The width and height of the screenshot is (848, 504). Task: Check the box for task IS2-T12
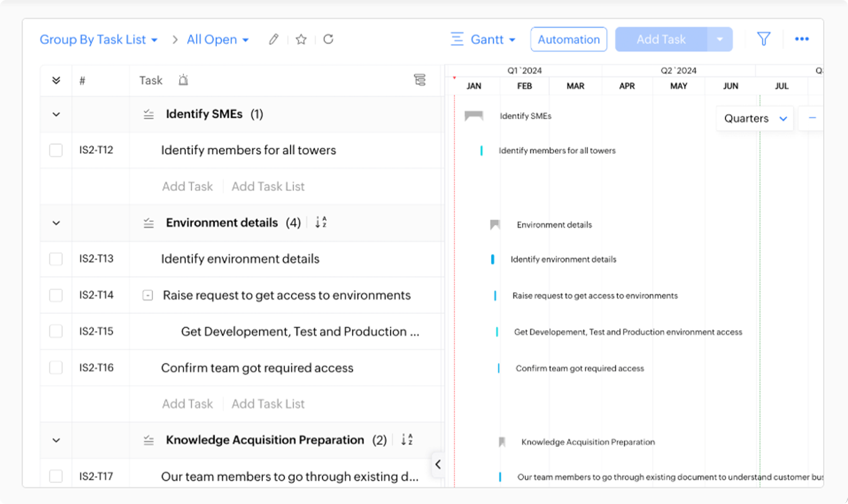(56, 150)
